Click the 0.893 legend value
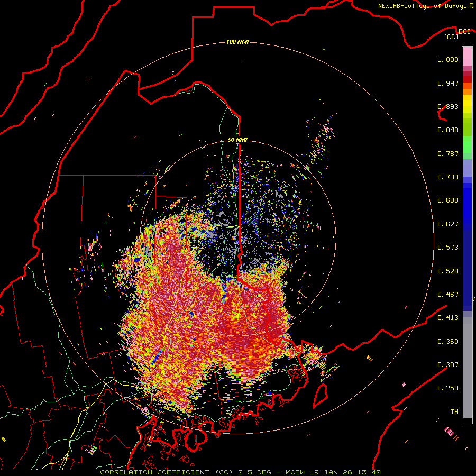Viewport: 476px width, 476px height. [x=448, y=106]
